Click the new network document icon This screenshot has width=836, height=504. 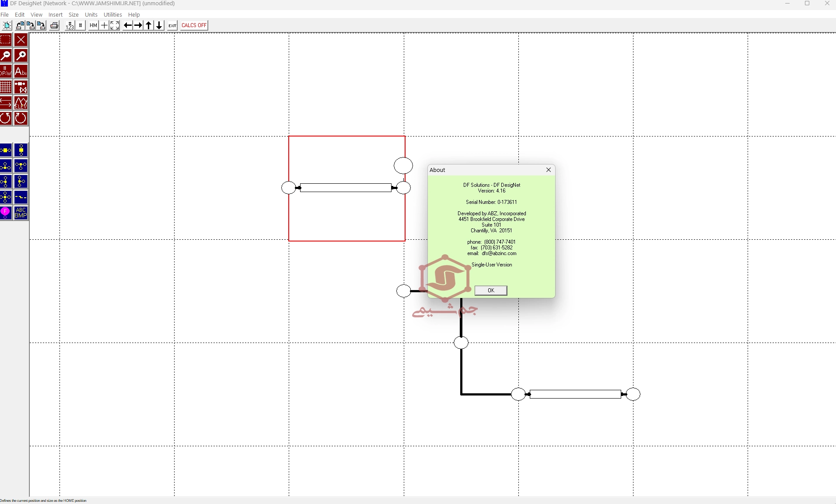7,25
